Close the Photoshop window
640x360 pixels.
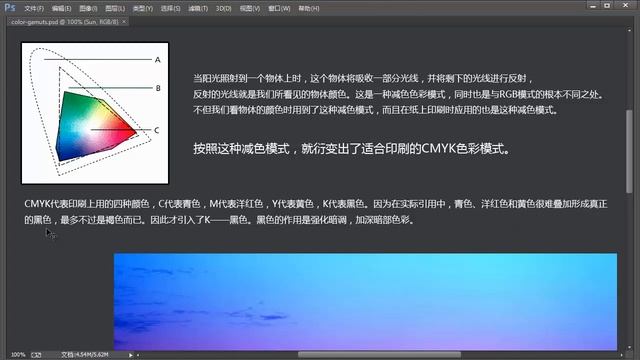click(x=625, y=5)
